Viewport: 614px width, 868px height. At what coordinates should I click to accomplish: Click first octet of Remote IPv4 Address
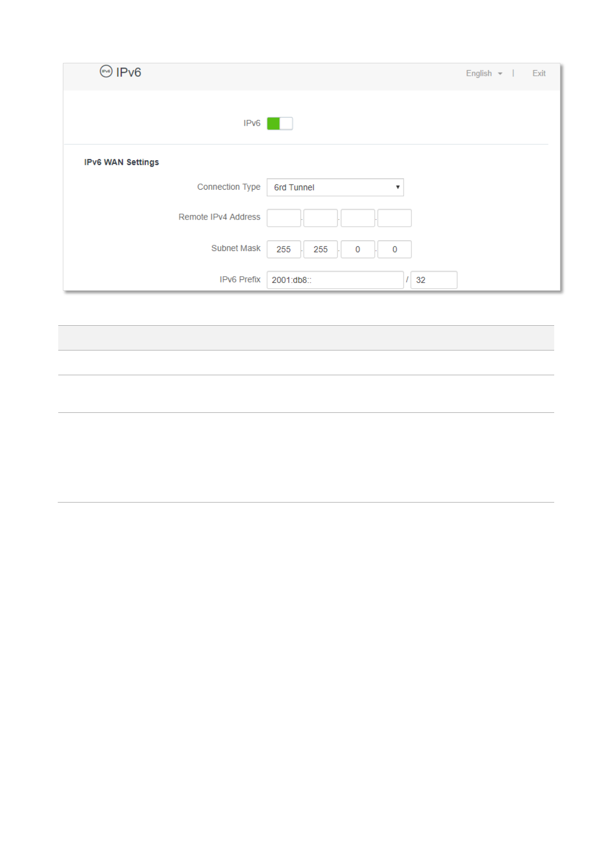[x=284, y=218]
